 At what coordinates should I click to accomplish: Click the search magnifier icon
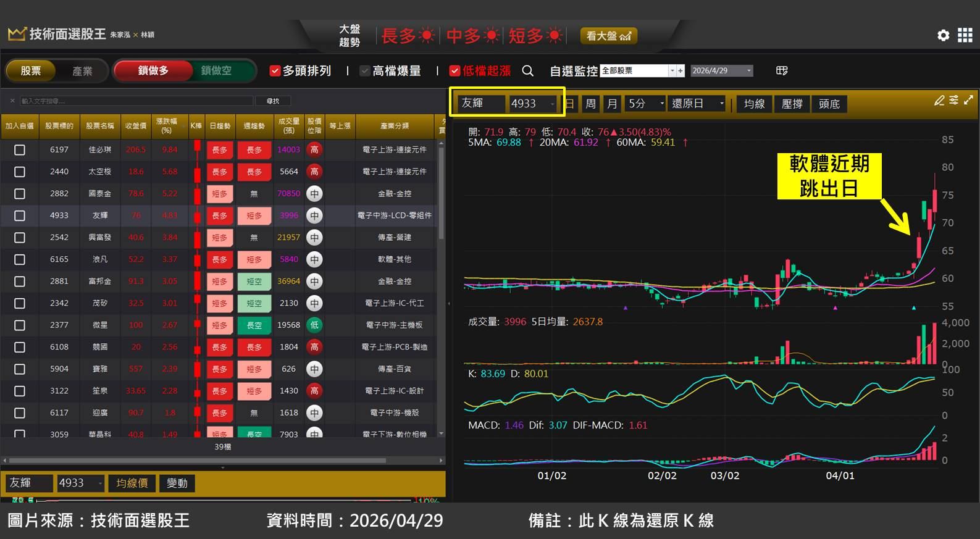coord(527,71)
